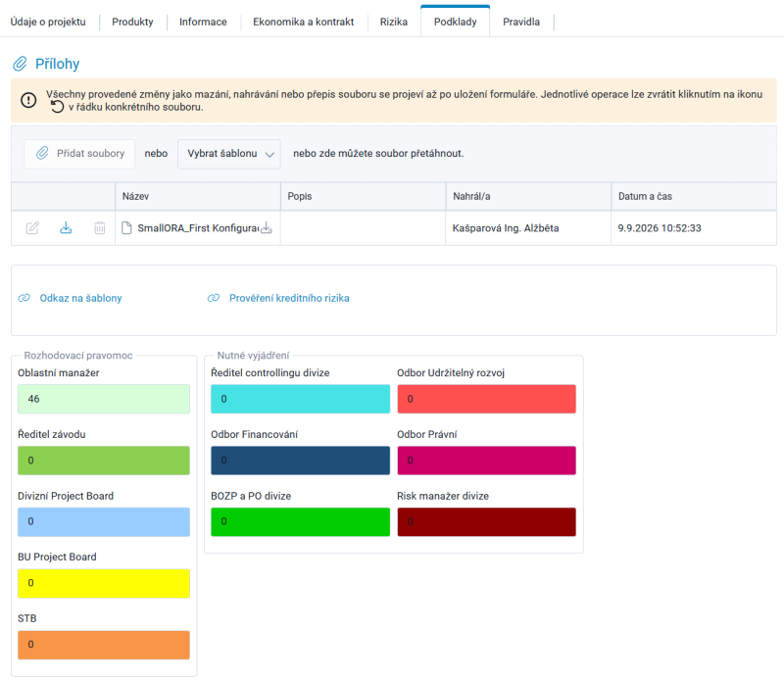This screenshot has width=784, height=681.
Task: Go to the Produkty tab
Action: [132, 22]
